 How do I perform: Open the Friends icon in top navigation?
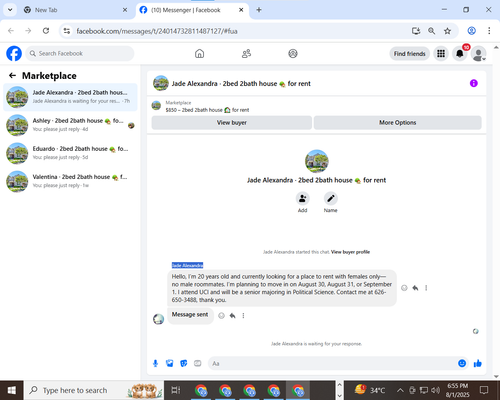246,53
